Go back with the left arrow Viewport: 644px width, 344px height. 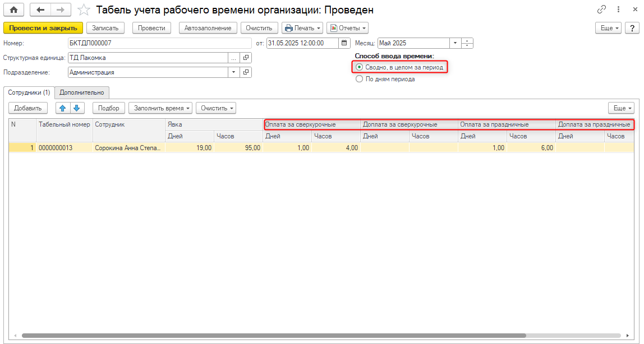40,10
